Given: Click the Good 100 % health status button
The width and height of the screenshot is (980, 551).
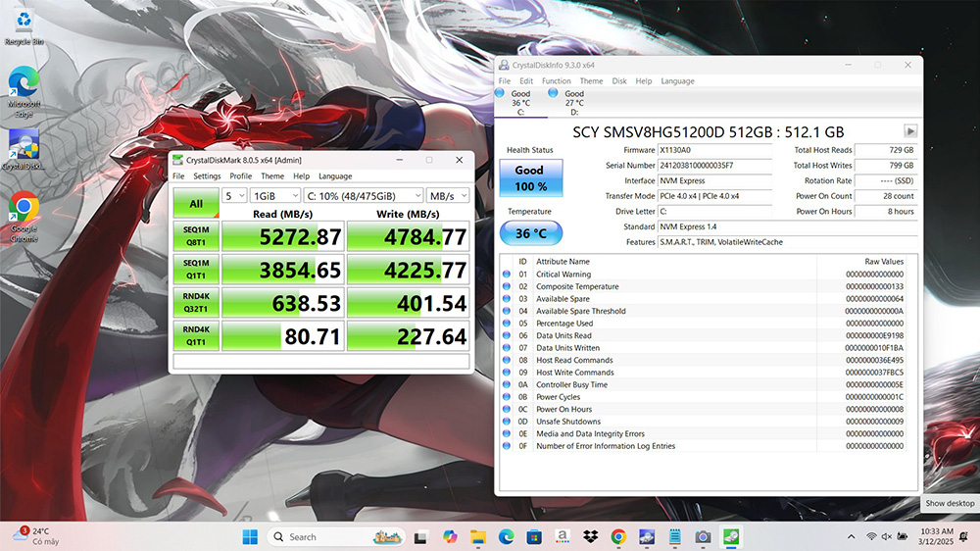Looking at the screenshot, I should (530, 178).
